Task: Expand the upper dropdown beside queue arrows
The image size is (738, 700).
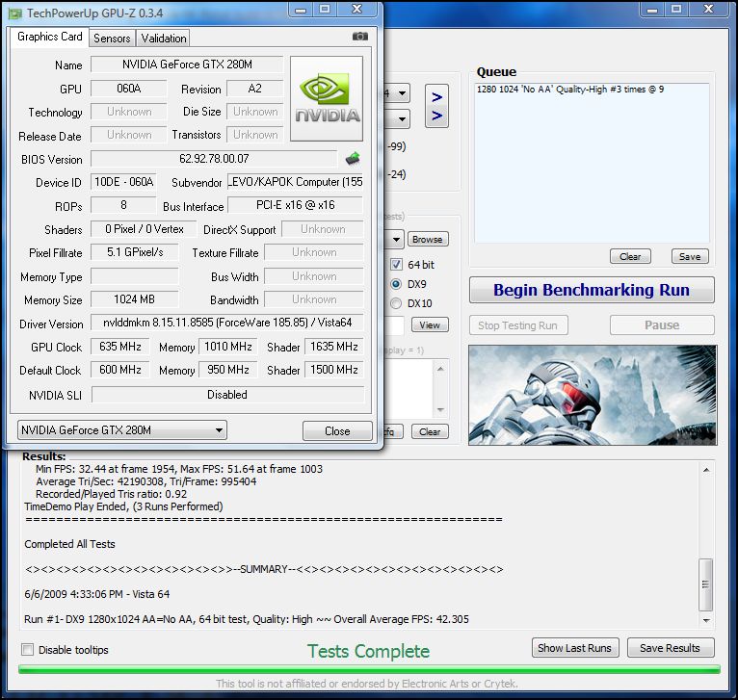Action: [402, 93]
